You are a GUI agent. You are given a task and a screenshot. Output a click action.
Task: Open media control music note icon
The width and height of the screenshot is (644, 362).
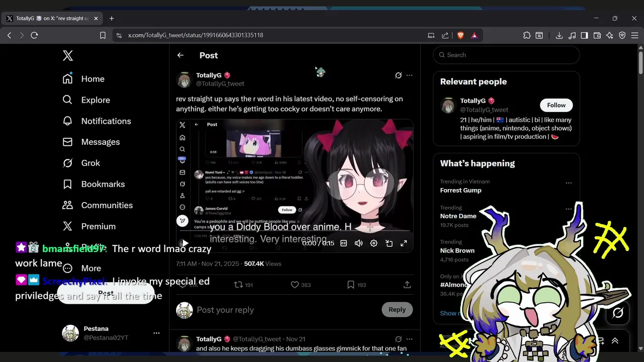coord(572,35)
